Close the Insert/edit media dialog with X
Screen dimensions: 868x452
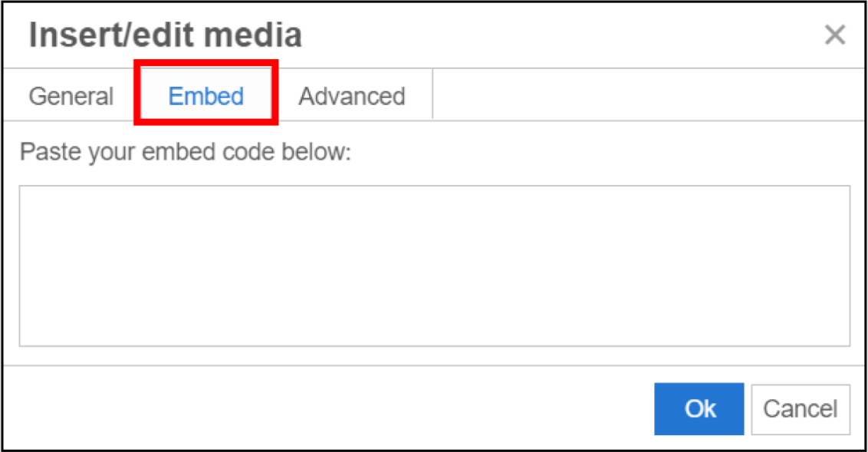click(x=834, y=35)
